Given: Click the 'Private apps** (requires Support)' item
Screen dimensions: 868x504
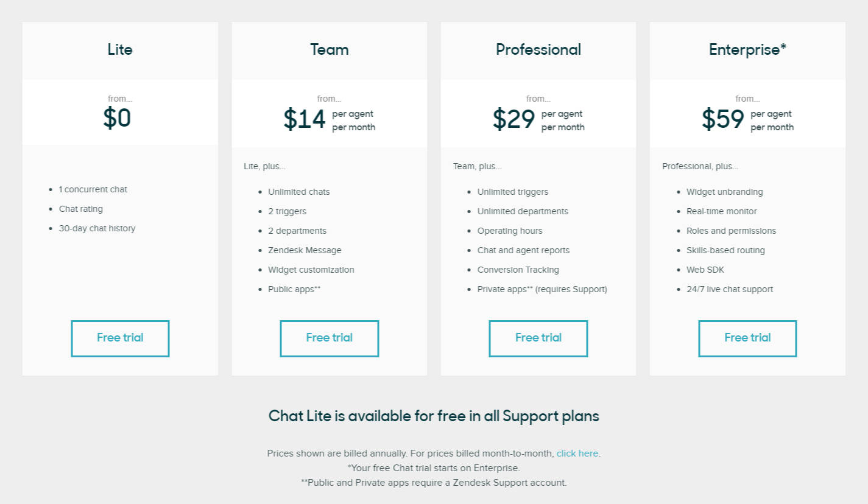Looking at the screenshot, I should pyautogui.click(x=542, y=289).
